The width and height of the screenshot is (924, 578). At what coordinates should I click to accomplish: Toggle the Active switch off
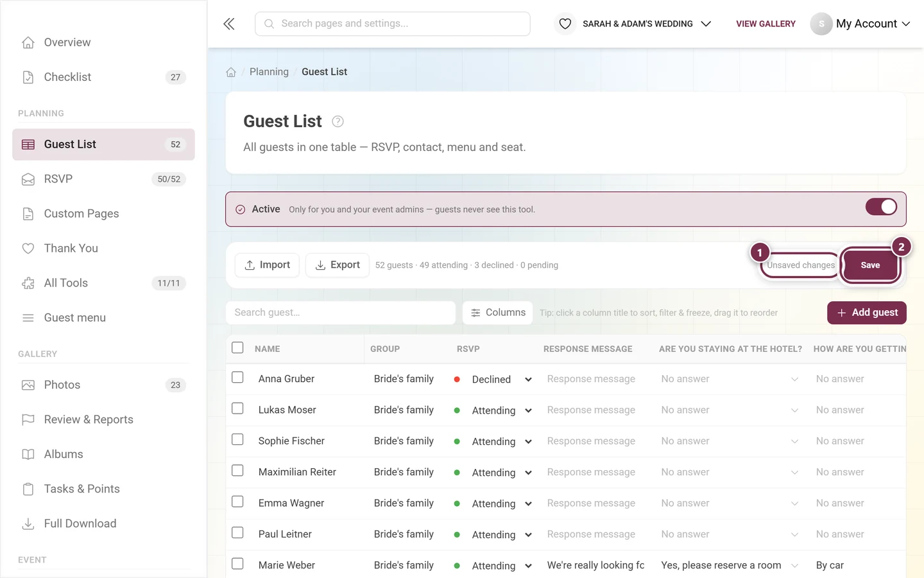[881, 207]
